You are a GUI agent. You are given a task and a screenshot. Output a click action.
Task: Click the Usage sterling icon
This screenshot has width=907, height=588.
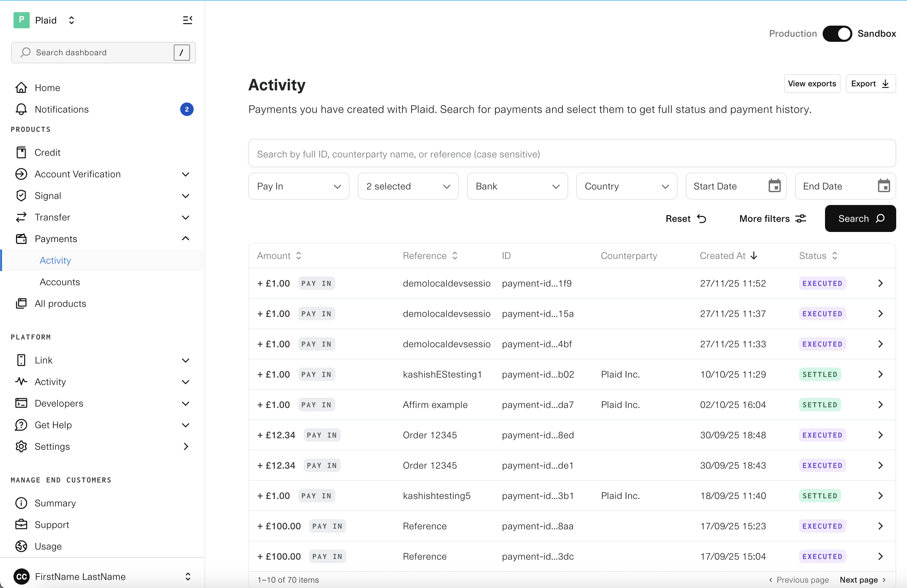[x=21, y=546]
